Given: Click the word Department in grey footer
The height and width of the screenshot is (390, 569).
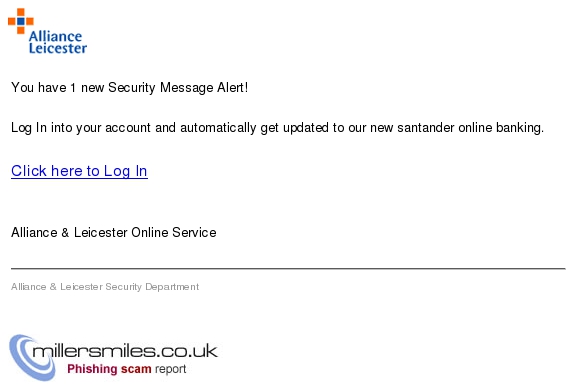Looking at the screenshot, I should 172,287.
